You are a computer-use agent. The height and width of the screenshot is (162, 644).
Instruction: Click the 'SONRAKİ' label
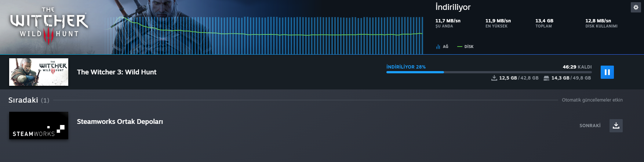590,125
